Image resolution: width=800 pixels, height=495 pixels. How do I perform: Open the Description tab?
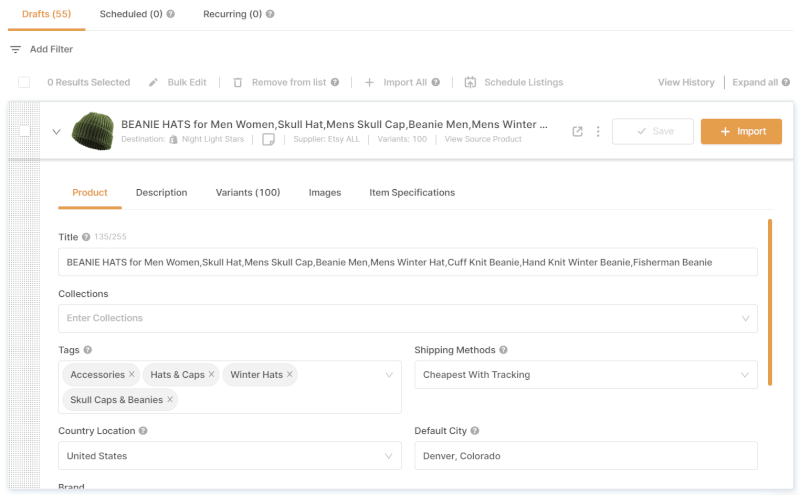[x=161, y=193]
